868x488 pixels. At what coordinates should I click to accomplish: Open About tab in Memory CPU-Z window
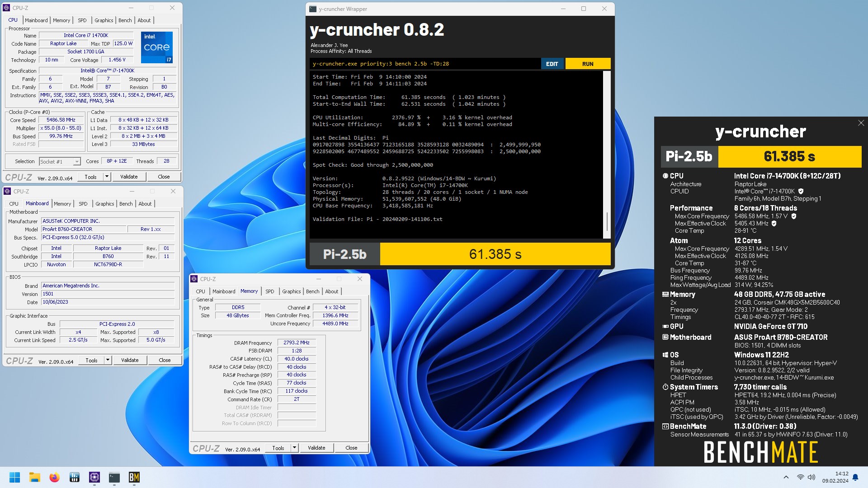pyautogui.click(x=332, y=291)
